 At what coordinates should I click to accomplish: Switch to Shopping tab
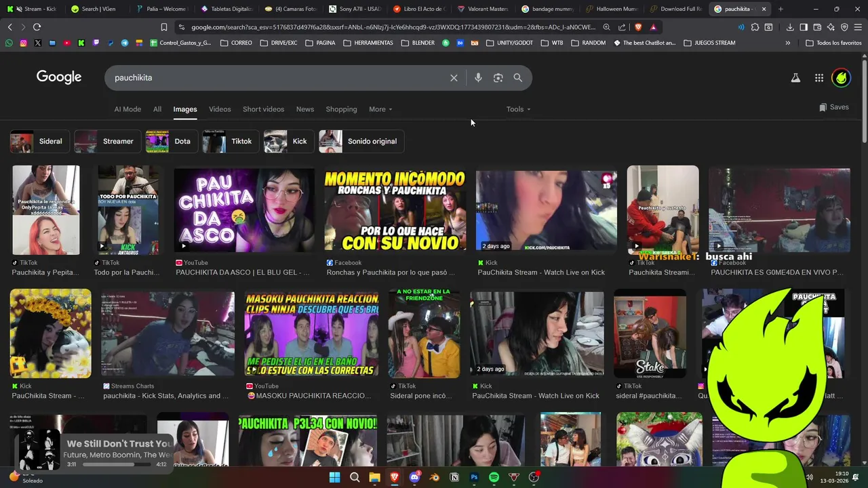pos(341,109)
